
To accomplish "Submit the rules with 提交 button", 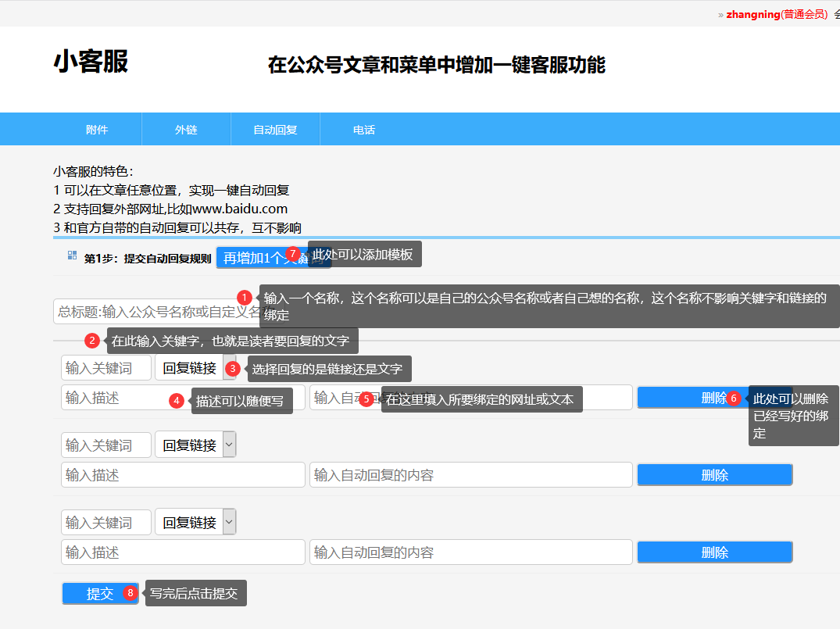I will (x=100, y=593).
